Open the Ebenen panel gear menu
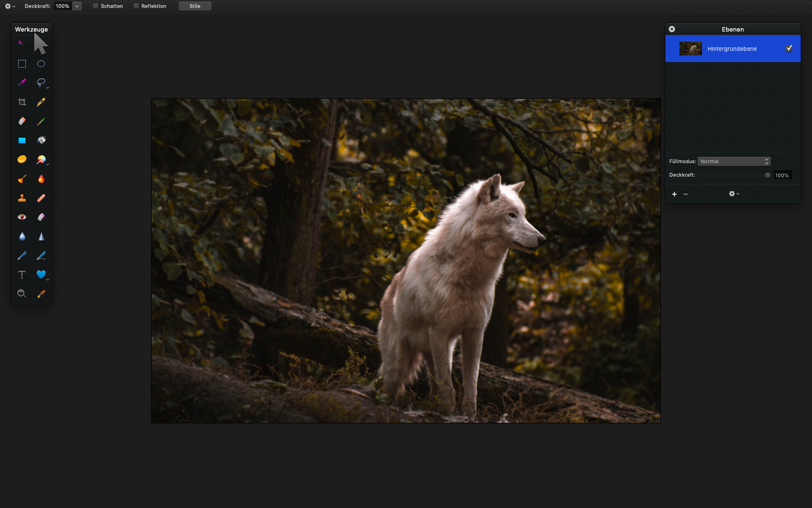 click(734, 194)
